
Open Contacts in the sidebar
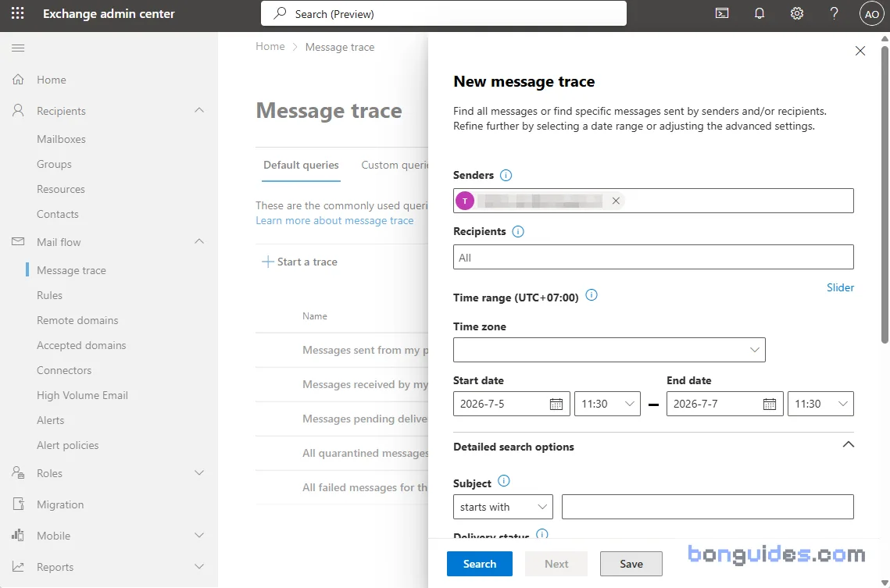pos(57,214)
